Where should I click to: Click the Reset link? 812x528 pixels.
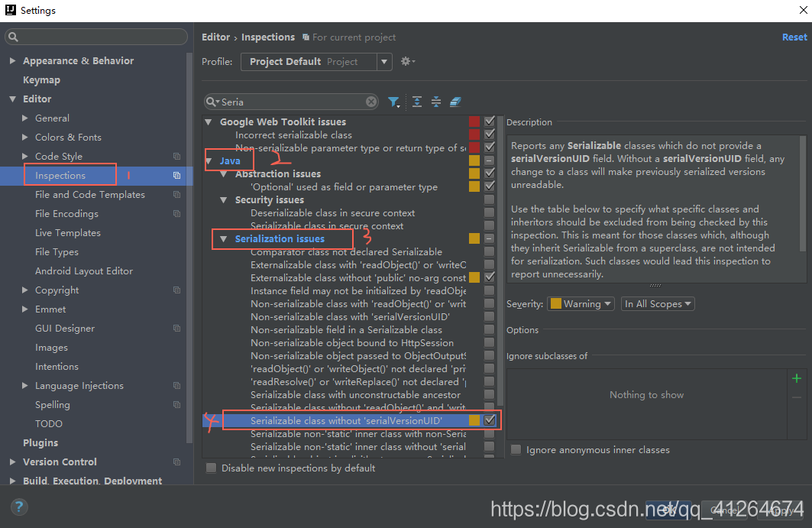click(794, 36)
